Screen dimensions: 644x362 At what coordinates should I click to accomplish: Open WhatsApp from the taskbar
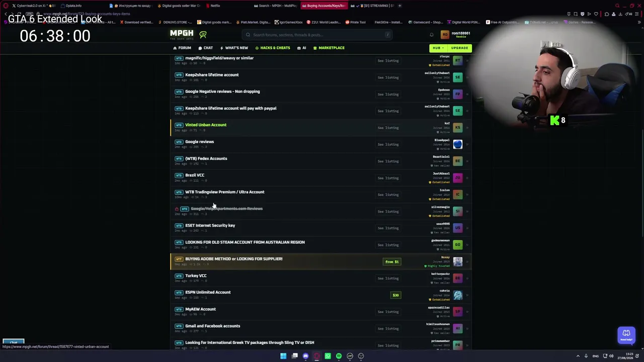click(x=328, y=356)
